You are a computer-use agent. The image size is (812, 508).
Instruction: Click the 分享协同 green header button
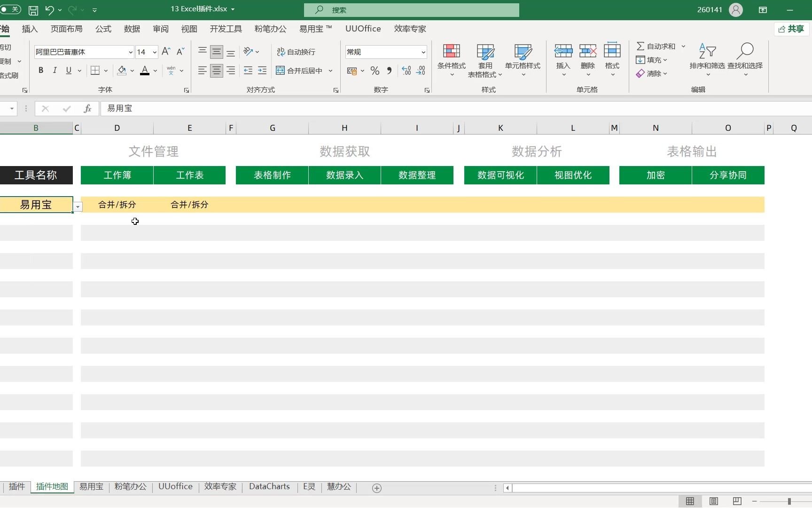(x=728, y=175)
